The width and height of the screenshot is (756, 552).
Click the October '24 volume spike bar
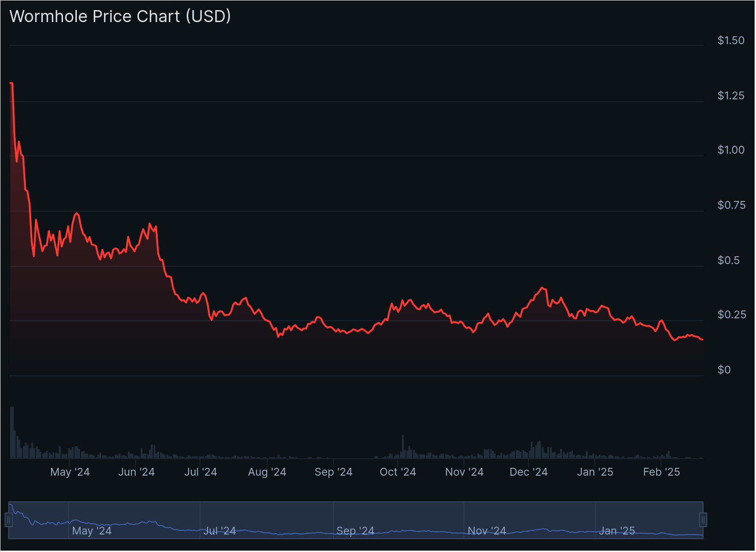click(402, 447)
